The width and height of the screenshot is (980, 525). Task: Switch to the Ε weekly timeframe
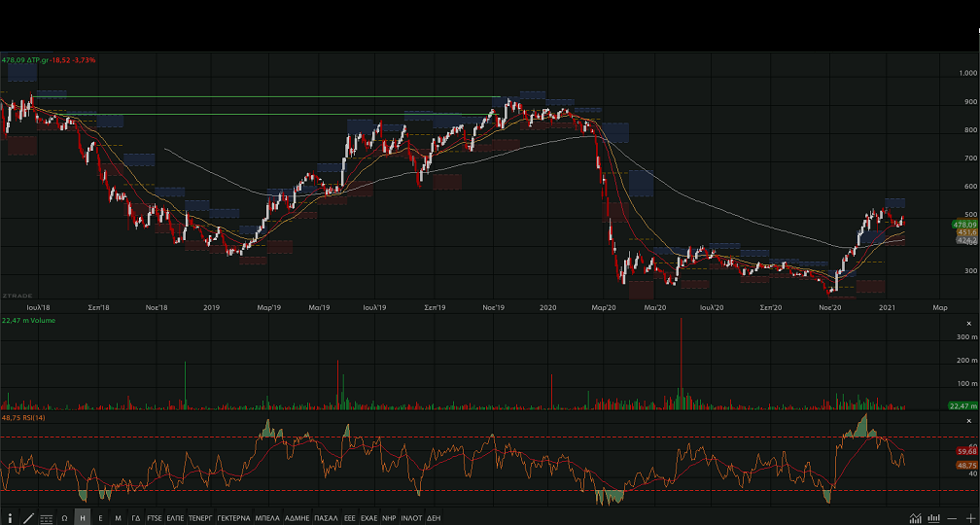pyautogui.click(x=100, y=518)
